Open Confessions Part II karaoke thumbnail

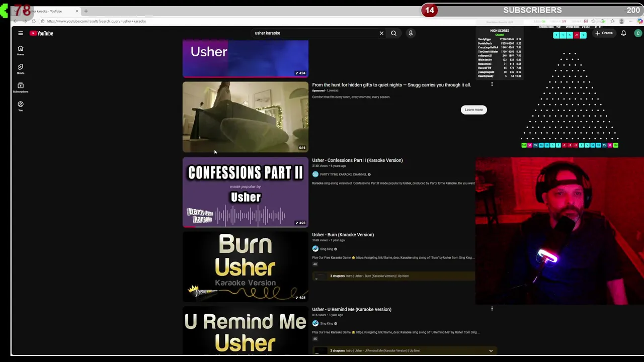pos(246,192)
